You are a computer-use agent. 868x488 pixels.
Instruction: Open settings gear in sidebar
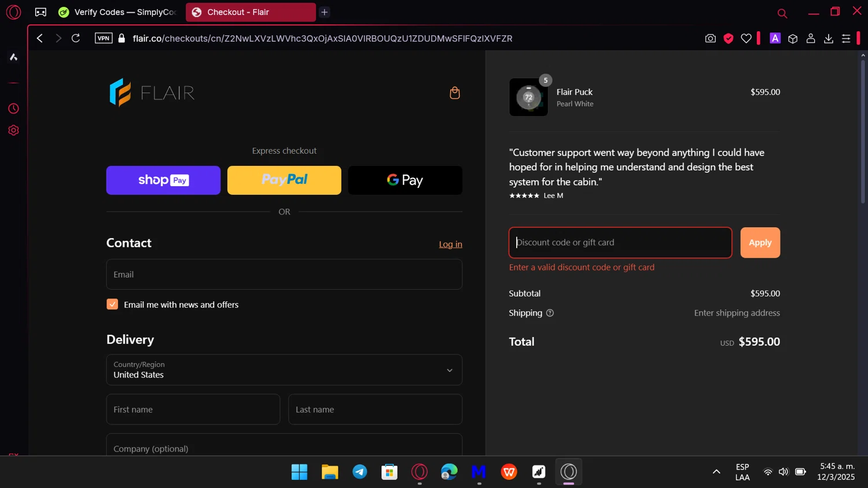(x=13, y=131)
